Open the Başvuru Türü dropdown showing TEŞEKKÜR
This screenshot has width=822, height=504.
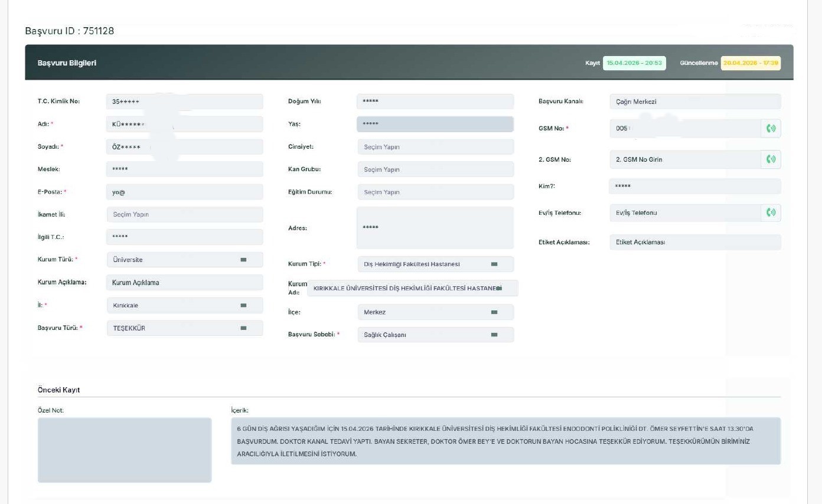click(185, 328)
